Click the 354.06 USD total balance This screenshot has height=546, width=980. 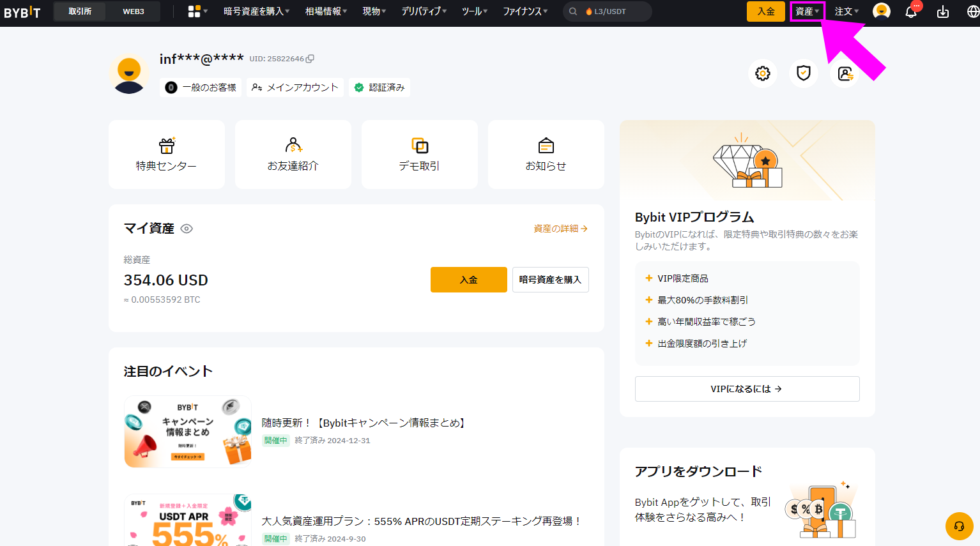pyautogui.click(x=166, y=280)
